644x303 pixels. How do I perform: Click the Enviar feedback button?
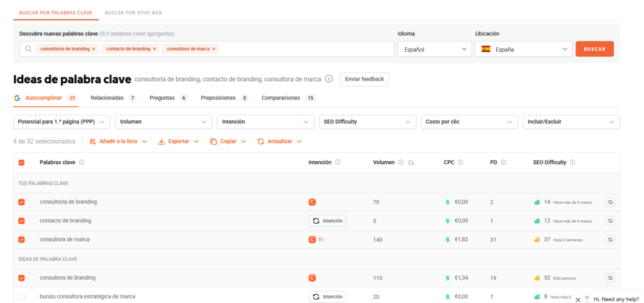click(x=364, y=79)
